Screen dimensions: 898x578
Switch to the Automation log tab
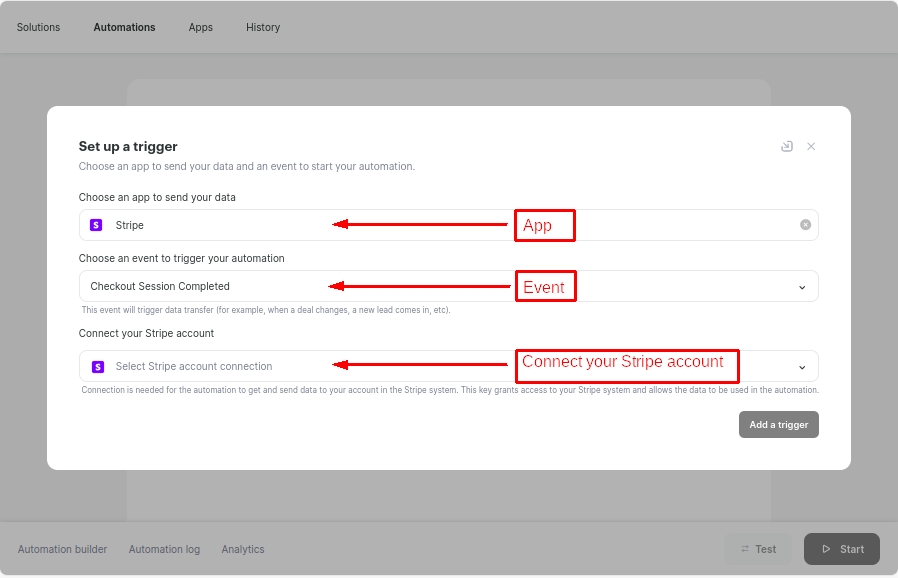pyautogui.click(x=164, y=549)
